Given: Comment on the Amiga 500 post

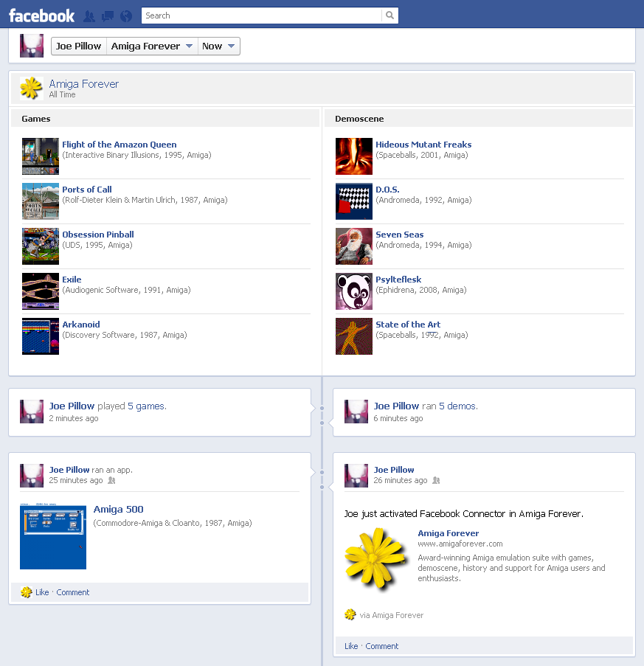Looking at the screenshot, I should coord(72,592).
